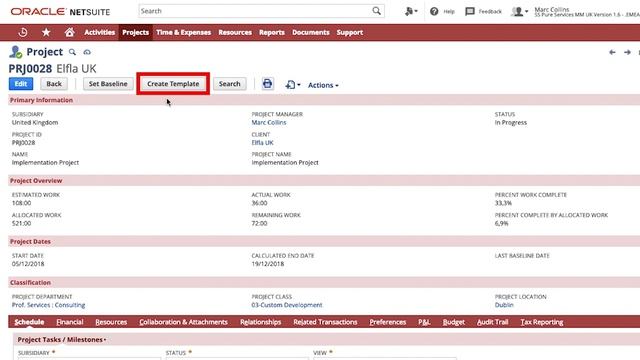Select the P&L subtab
The width and height of the screenshot is (640, 360).
pos(424,322)
